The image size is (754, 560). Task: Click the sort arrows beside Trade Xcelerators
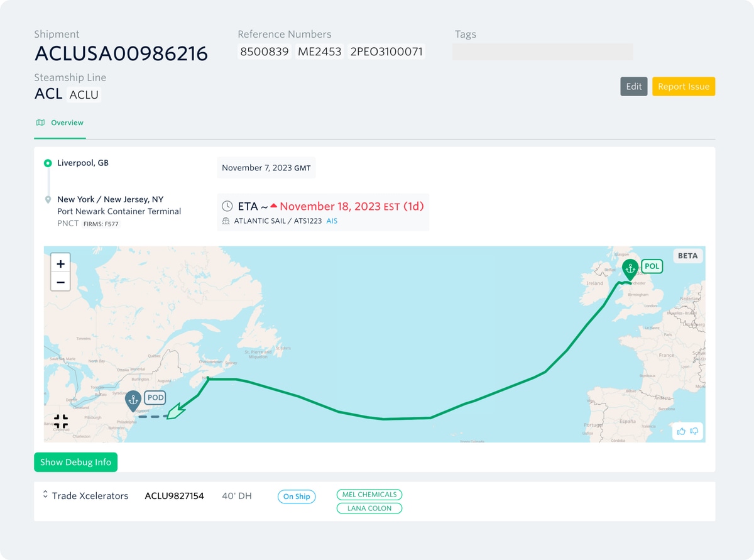click(x=45, y=495)
